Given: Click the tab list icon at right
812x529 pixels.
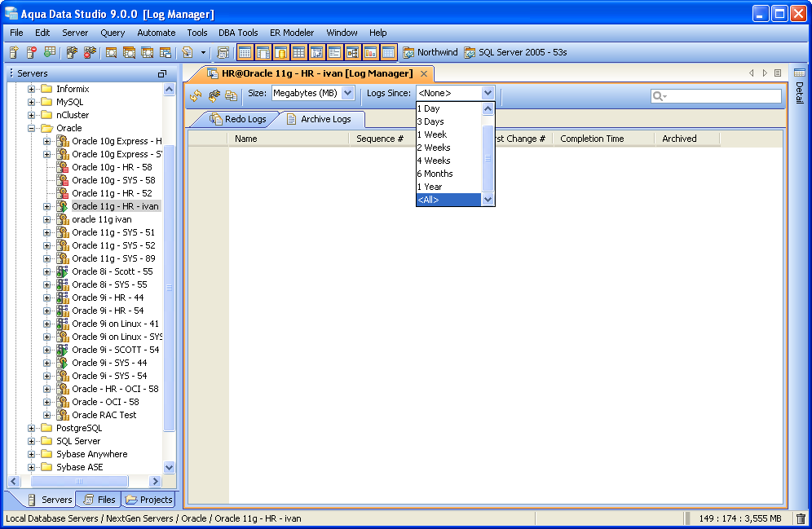Looking at the screenshot, I should point(778,73).
